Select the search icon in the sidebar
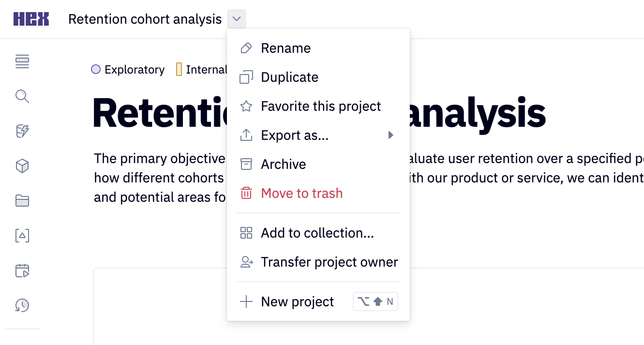 (22, 97)
